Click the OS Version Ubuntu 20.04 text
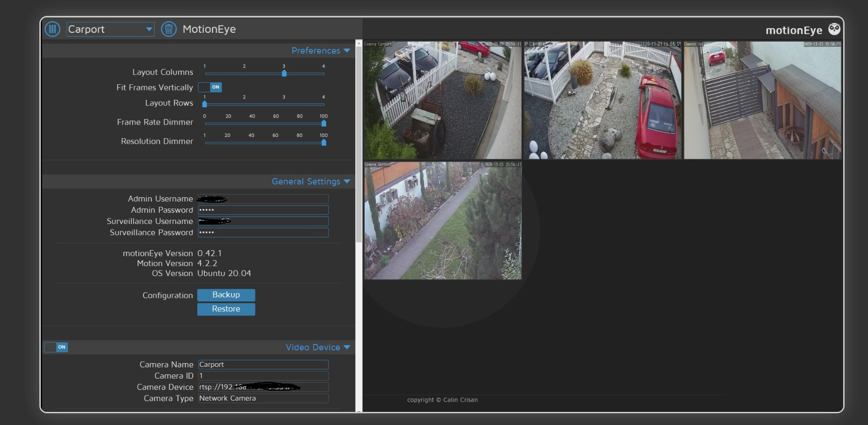 click(202, 273)
